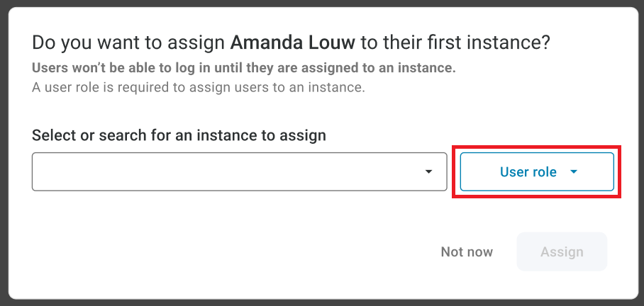The image size is (644, 306).
Task: Click the "User role" text label
Action: click(528, 172)
